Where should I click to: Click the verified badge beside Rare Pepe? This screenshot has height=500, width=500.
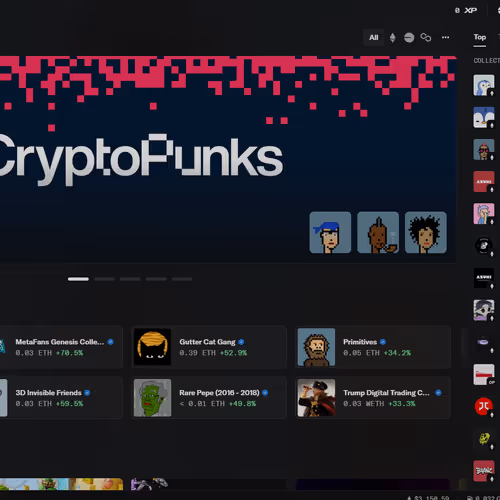click(265, 393)
